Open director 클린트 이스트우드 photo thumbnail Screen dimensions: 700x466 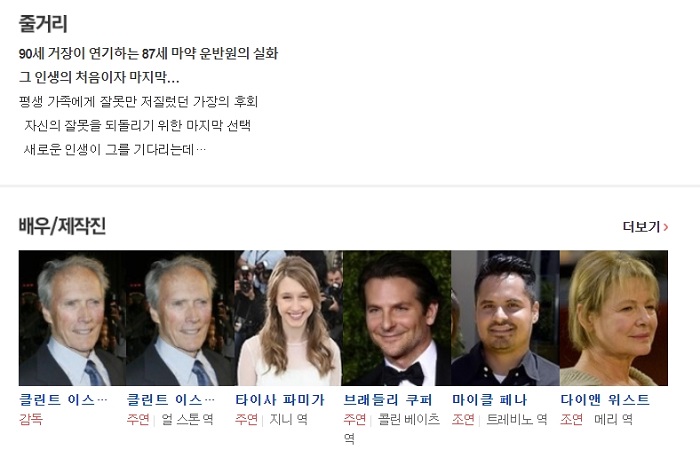(x=72, y=318)
